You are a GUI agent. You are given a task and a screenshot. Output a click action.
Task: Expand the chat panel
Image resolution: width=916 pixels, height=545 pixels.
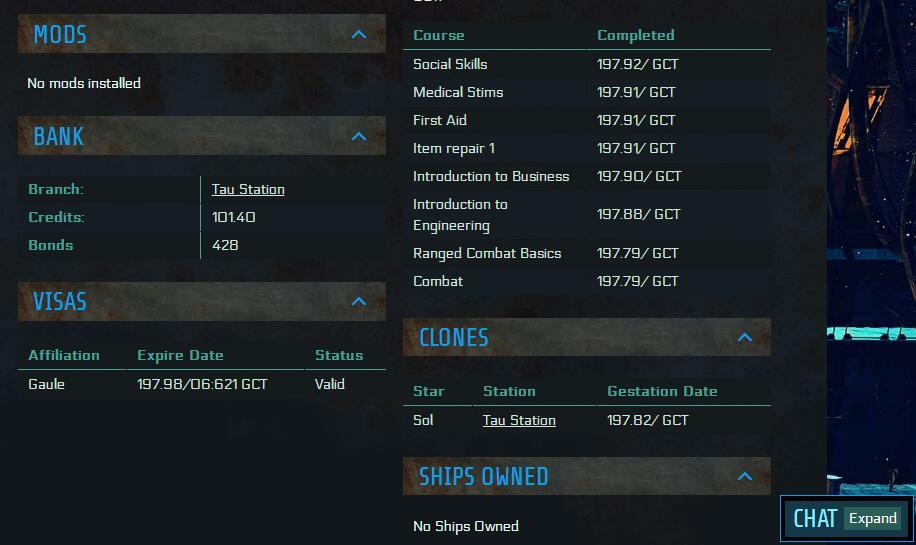(873, 518)
